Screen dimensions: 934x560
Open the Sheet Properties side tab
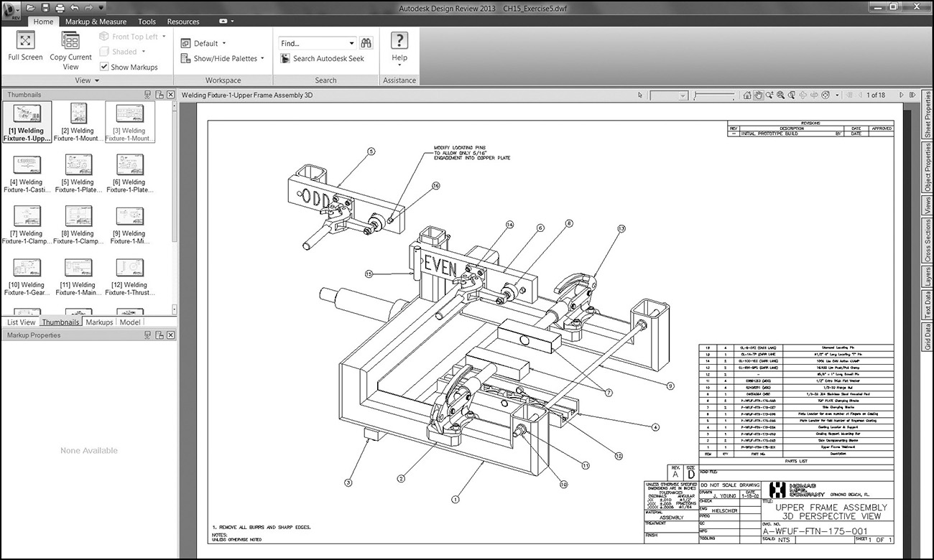(x=928, y=114)
